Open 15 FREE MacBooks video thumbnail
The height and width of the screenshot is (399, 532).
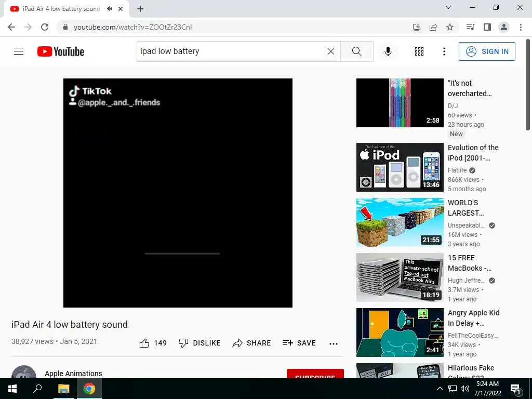point(400,277)
